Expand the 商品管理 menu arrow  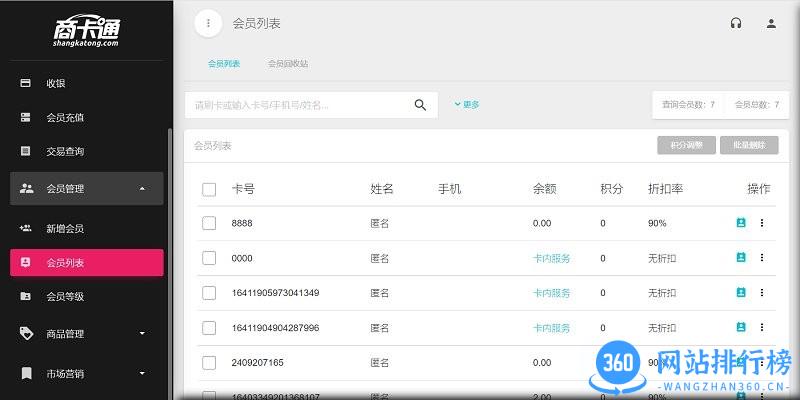click(142, 334)
